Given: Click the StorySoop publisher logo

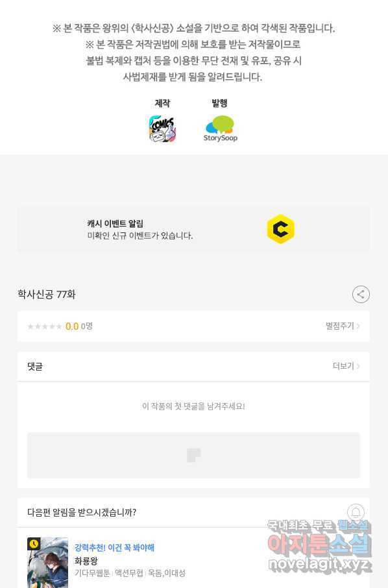Looking at the screenshot, I should click(221, 129).
